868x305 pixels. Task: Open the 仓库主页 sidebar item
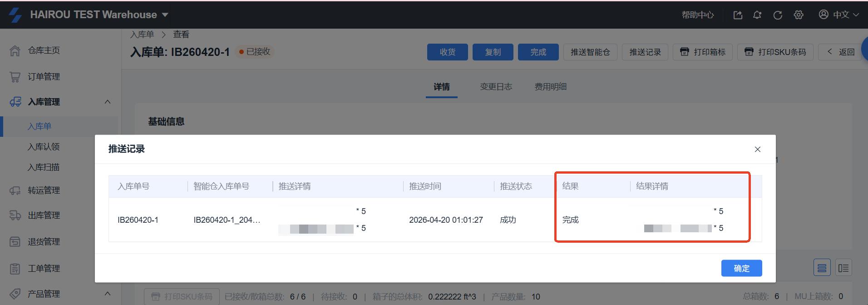click(44, 50)
